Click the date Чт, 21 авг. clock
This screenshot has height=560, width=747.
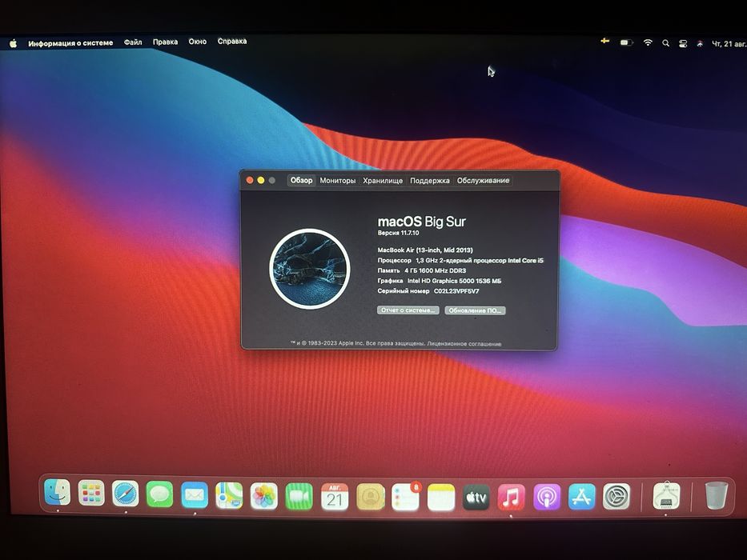(729, 44)
